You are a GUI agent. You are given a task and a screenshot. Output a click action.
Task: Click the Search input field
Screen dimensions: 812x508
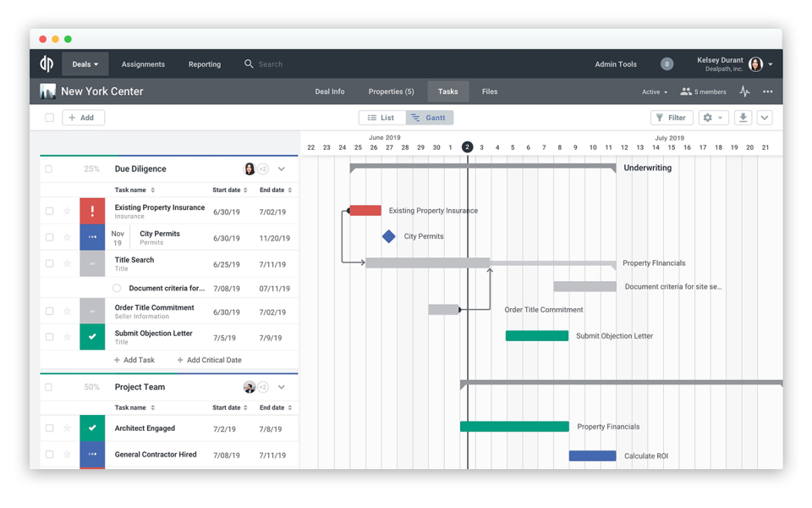click(271, 64)
